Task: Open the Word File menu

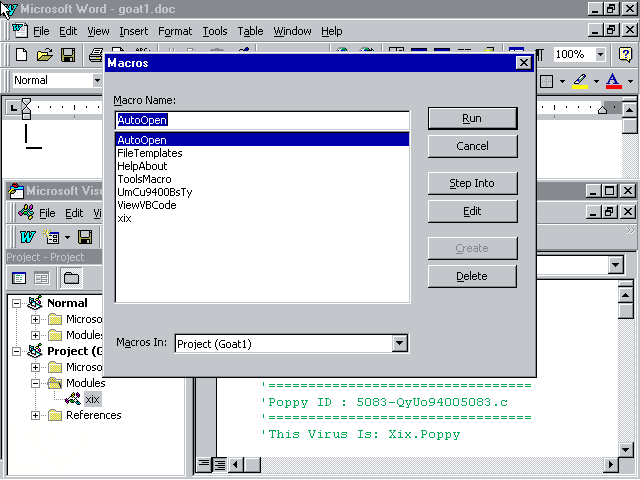Action: coord(41,31)
